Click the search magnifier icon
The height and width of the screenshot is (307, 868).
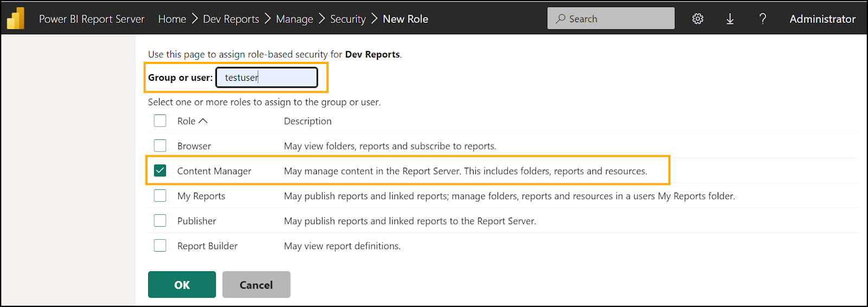(x=560, y=19)
